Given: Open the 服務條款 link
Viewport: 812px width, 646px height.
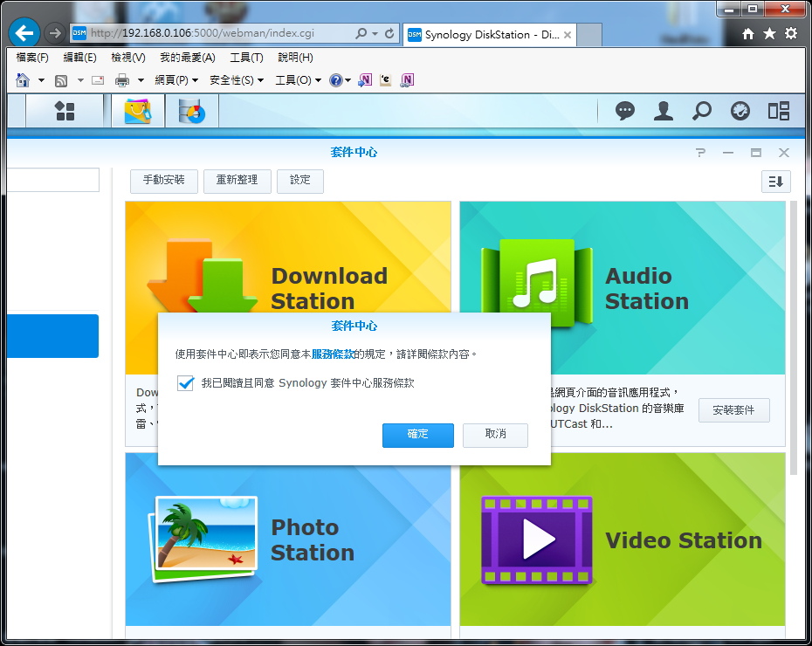Looking at the screenshot, I should click(x=333, y=354).
